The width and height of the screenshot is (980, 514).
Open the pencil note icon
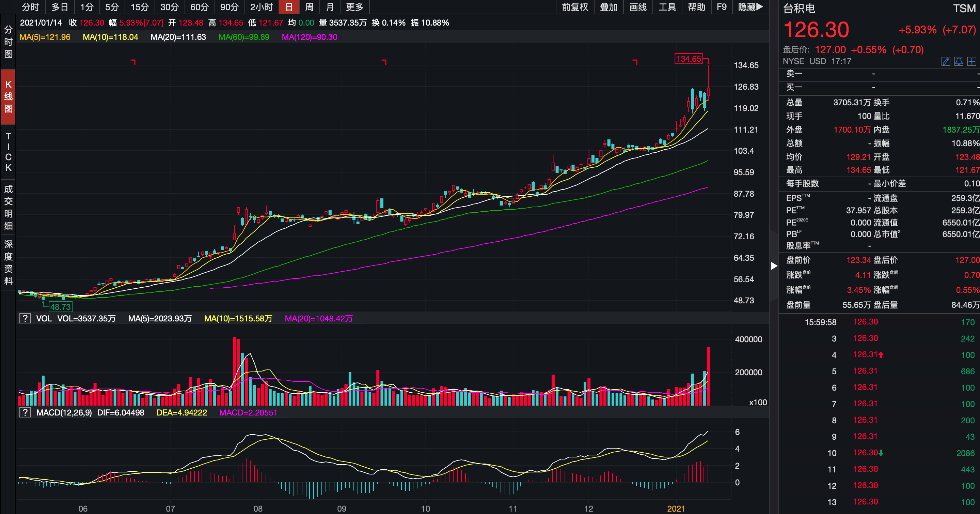(946, 61)
